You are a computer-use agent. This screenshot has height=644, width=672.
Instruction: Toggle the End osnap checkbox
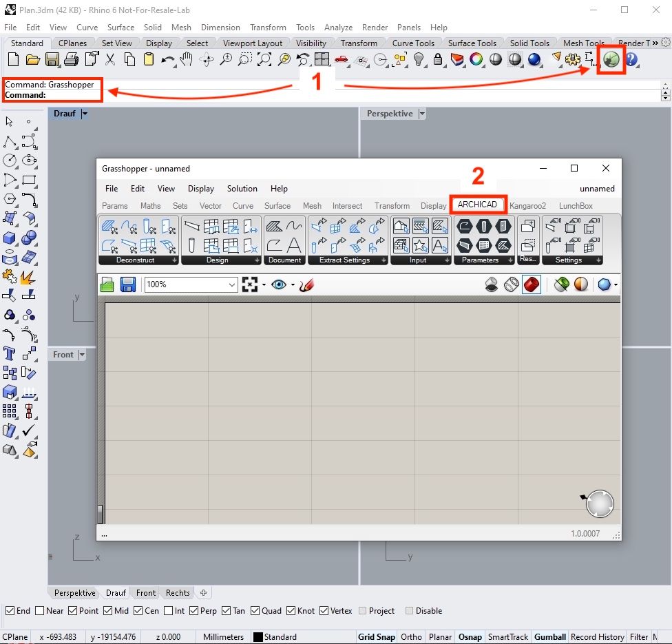10,610
